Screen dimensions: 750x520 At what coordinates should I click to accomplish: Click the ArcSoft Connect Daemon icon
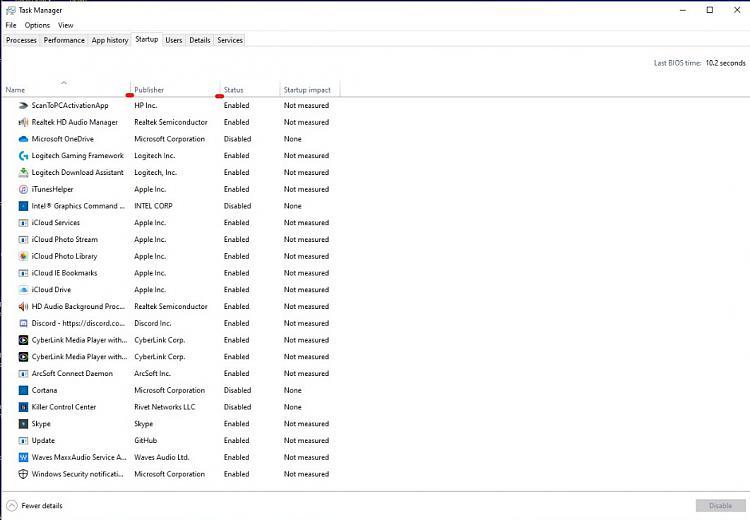(x=23, y=373)
